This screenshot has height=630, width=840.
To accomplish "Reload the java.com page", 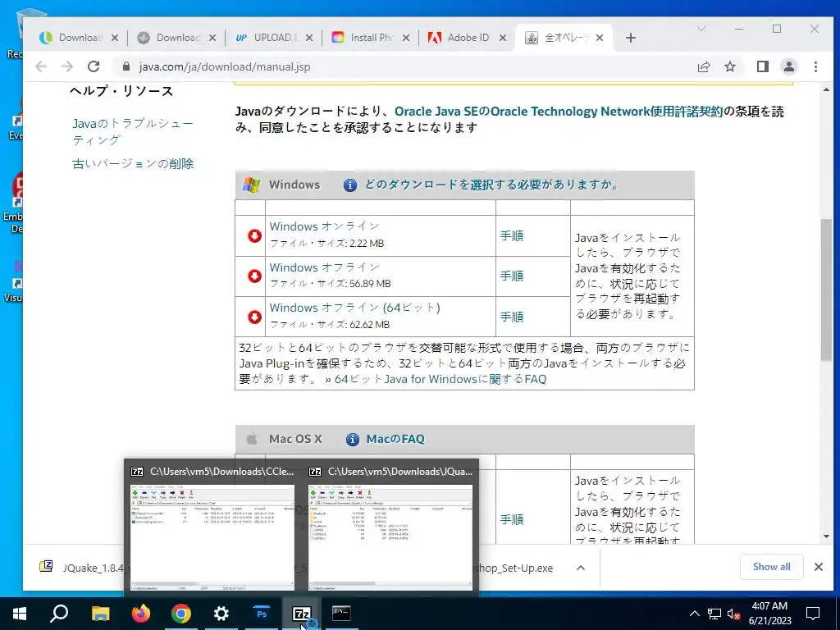I will (94, 66).
